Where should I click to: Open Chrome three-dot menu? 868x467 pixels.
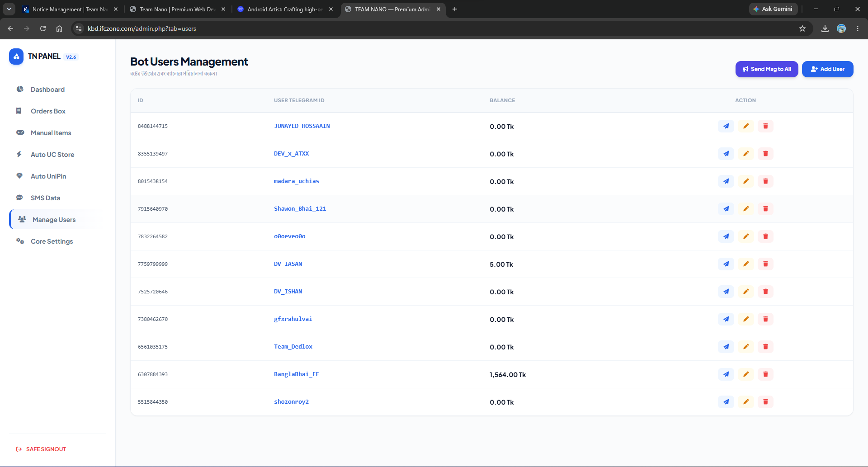pyautogui.click(x=858, y=28)
